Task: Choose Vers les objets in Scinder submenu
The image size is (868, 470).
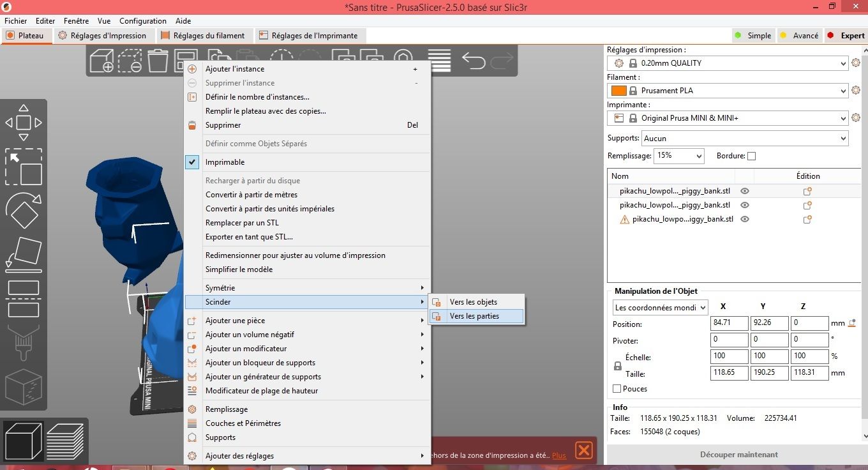Action: click(476, 302)
